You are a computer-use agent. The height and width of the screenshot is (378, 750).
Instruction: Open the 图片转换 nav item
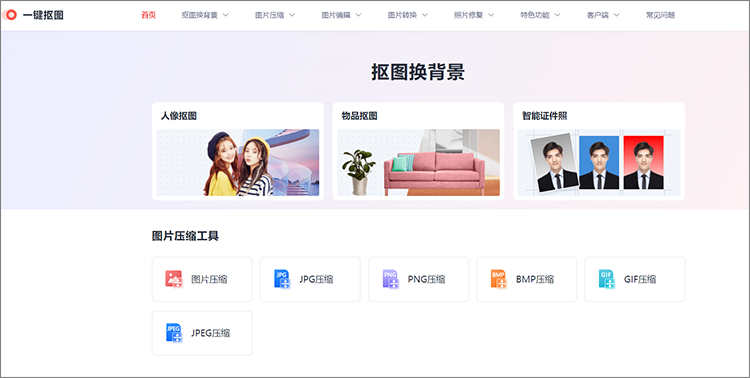point(402,15)
